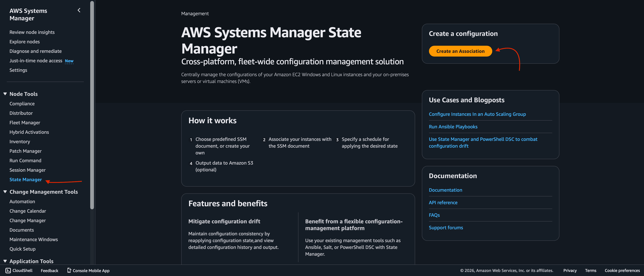Click 'How it works' heading

(x=212, y=121)
